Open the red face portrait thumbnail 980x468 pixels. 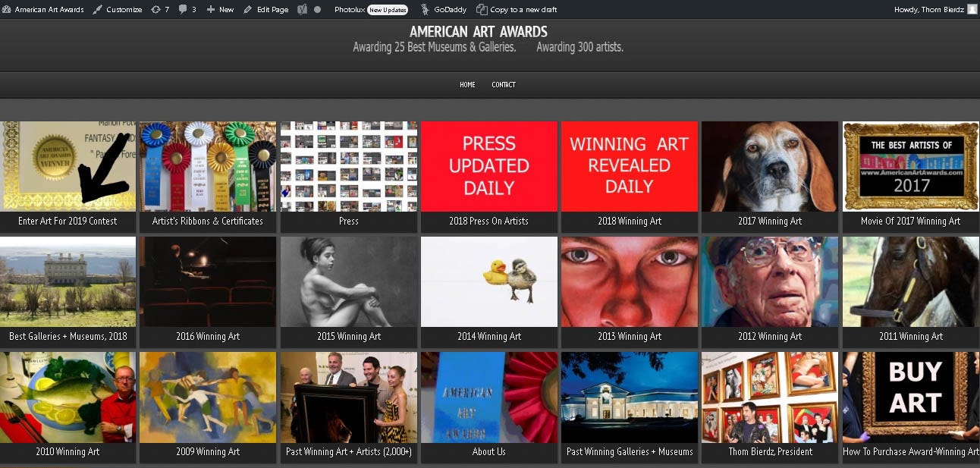(630, 281)
